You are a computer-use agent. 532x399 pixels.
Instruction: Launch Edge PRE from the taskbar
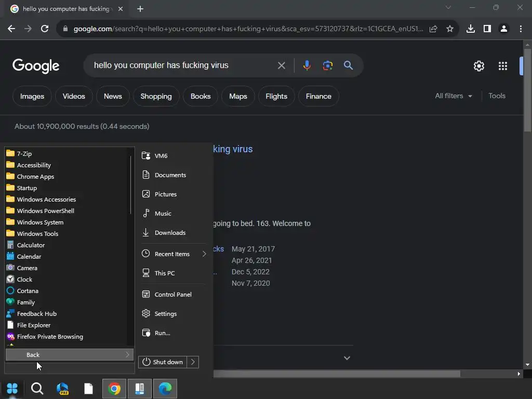(x=63, y=389)
